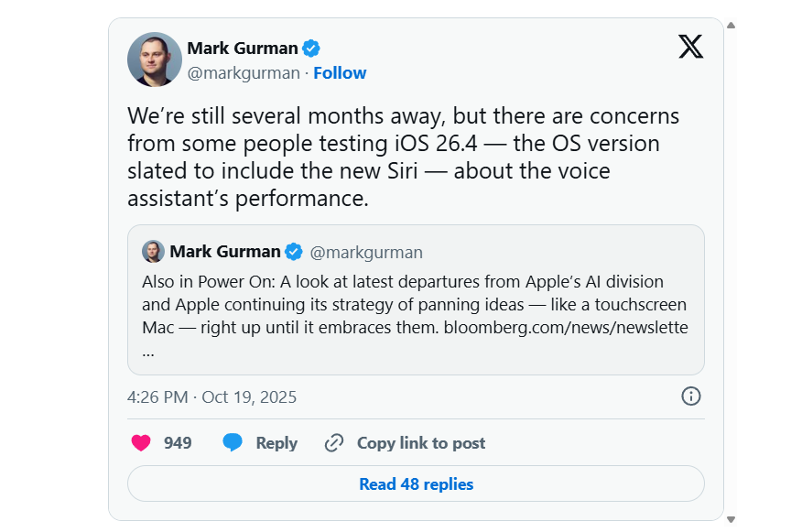The width and height of the screenshot is (791, 532).
Task: Click the copy link chain icon
Action: pyautogui.click(x=334, y=443)
